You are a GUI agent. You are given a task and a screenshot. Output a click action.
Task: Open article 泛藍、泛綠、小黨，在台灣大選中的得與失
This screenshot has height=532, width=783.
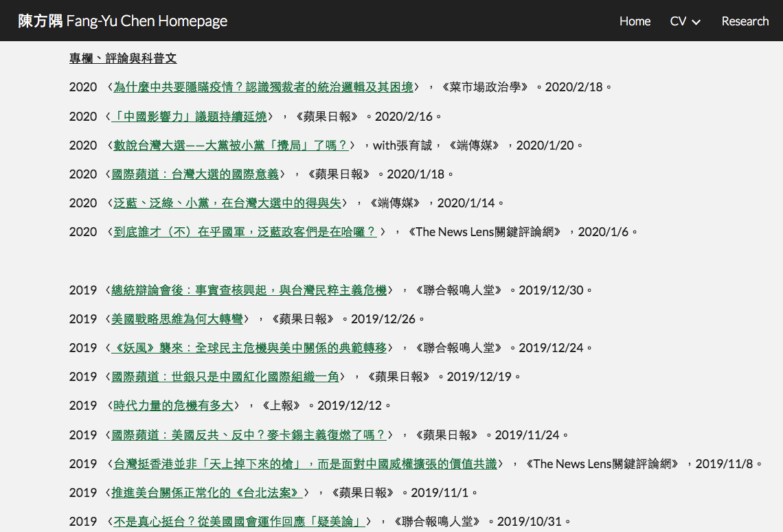pos(227,204)
